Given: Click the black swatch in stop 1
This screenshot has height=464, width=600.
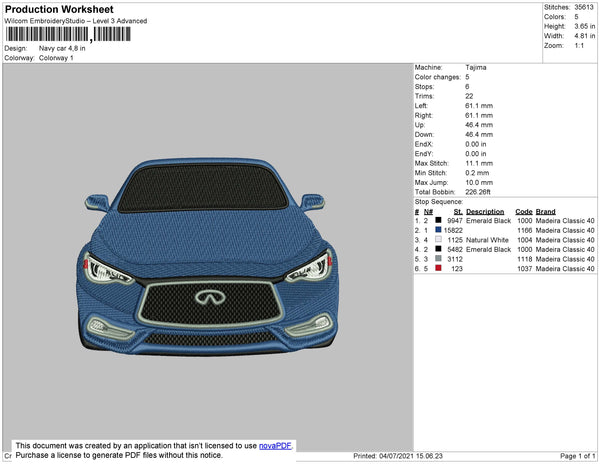Looking at the screenshot, I should [438, 221].
